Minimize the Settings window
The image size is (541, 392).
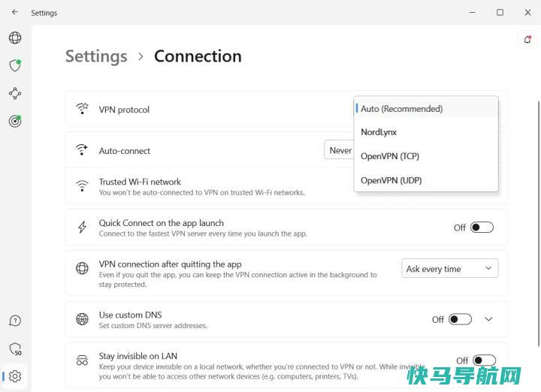click(473, 13)
